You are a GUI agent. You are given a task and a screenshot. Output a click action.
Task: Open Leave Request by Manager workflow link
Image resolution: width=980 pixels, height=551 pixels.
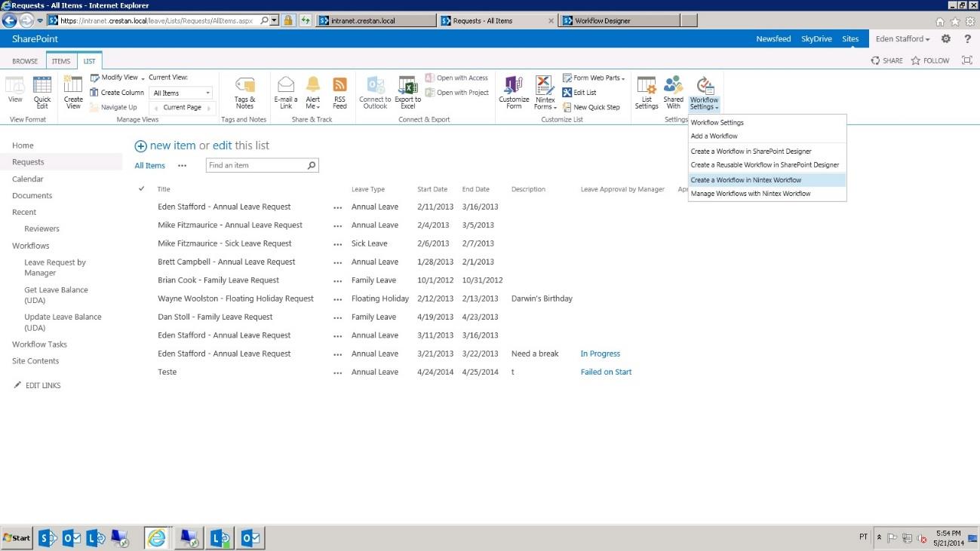tap(55, 268)
